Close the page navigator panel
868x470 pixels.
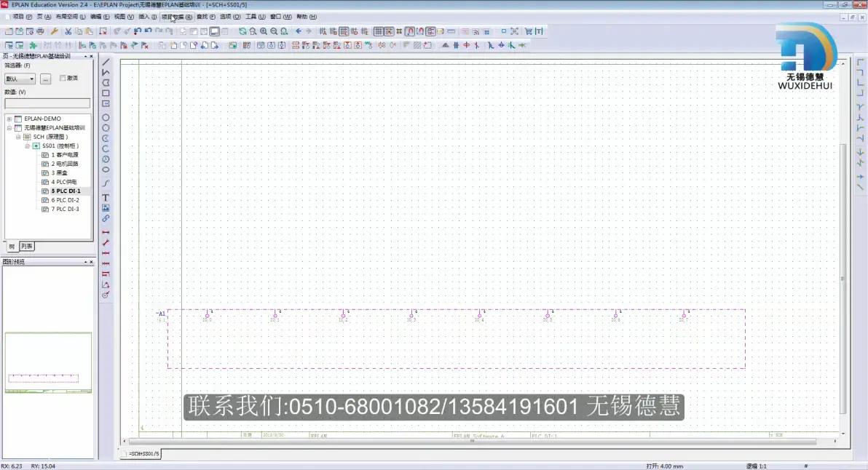[x=91, y=57]
